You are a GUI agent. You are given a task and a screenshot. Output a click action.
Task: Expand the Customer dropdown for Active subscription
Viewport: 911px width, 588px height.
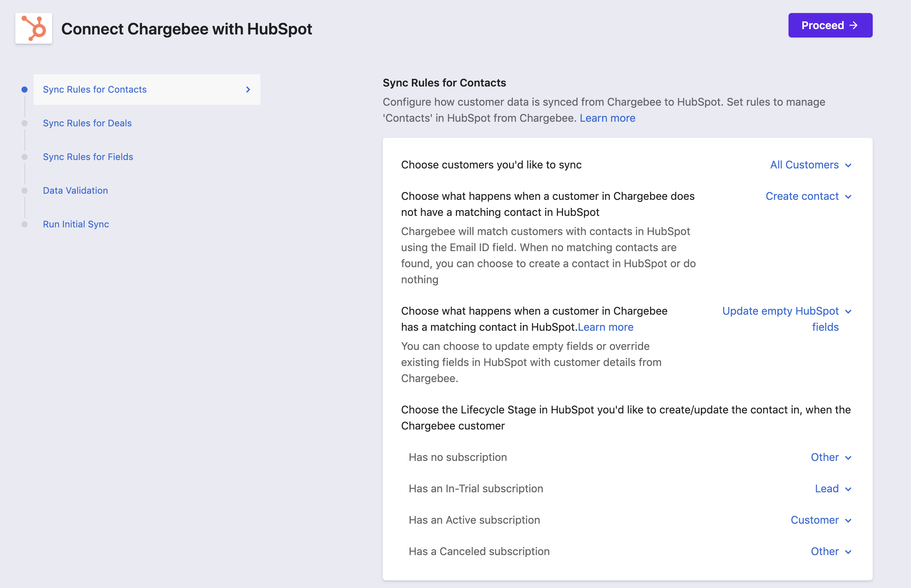pos(821,520)
